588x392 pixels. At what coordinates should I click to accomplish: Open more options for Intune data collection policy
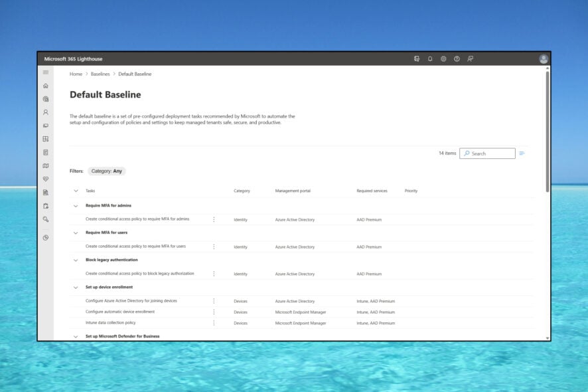point(214,323)
